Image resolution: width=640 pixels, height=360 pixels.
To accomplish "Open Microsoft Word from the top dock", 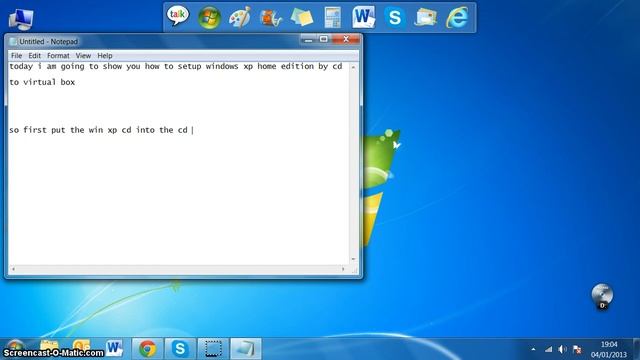I will click(364, 17).
